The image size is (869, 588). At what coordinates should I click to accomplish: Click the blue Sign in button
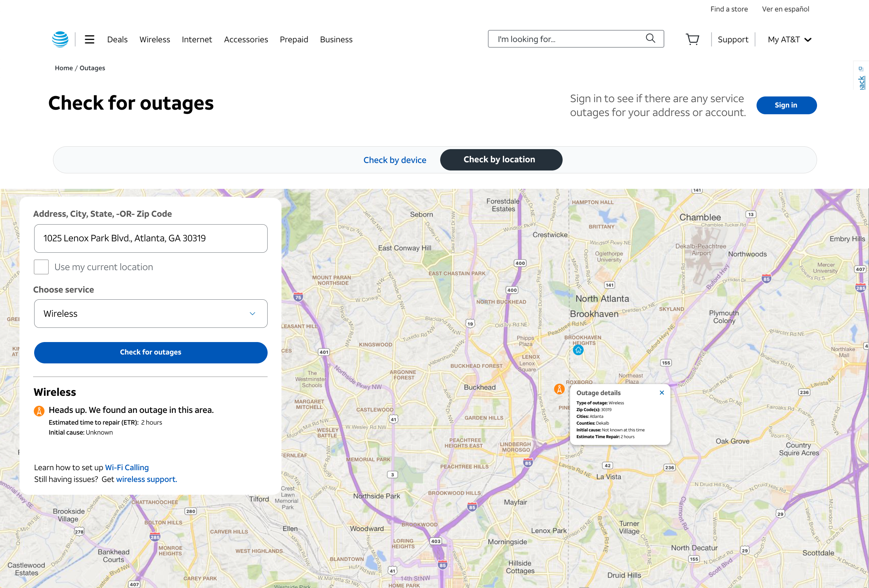(x=786, y=105)
